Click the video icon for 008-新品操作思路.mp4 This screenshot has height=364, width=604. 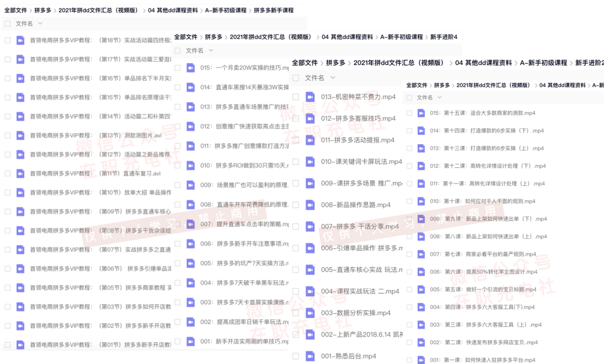click(310, 205)
